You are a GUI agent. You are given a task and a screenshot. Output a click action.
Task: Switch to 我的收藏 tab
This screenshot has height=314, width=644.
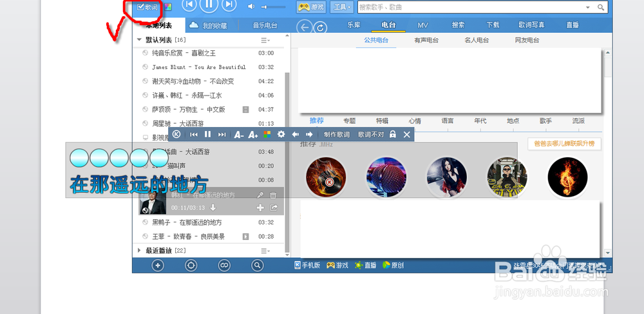click(208, 26)
